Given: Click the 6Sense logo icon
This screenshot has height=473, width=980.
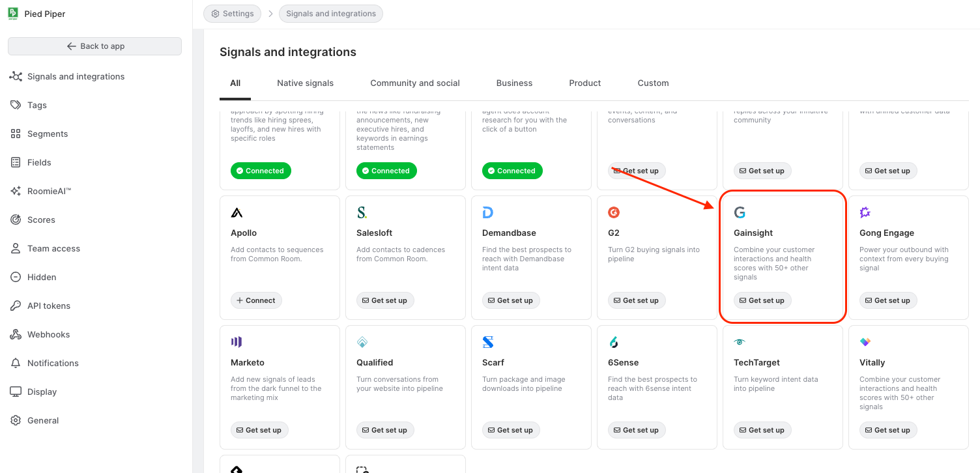Looking at the screenshot, I should click(x=614, y=342).
